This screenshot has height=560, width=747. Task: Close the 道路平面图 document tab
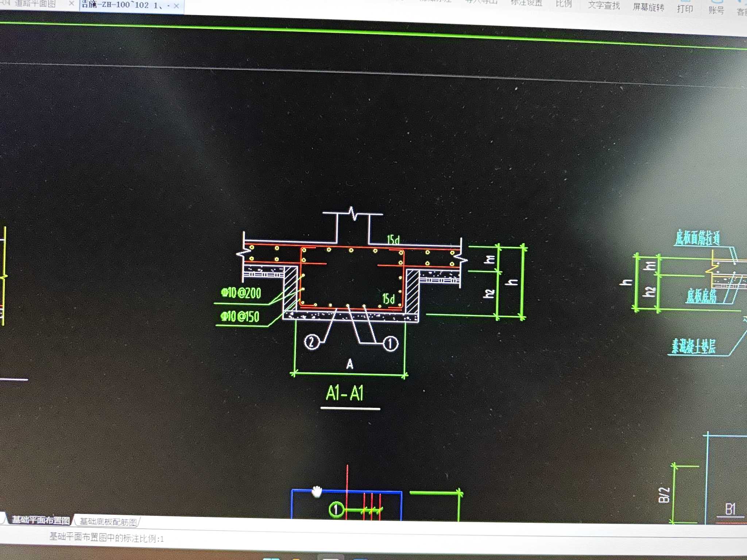(x=71, y=4)
